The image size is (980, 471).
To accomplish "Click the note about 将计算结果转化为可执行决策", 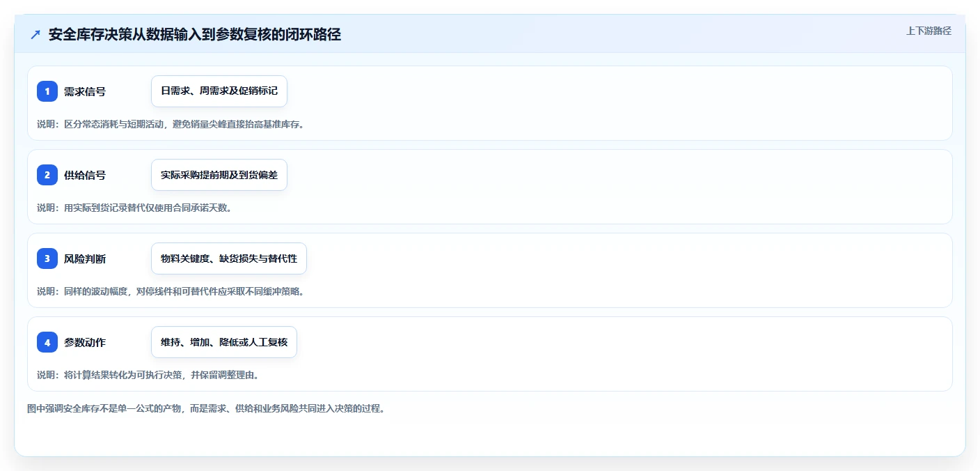I will [x=148, y=375].
